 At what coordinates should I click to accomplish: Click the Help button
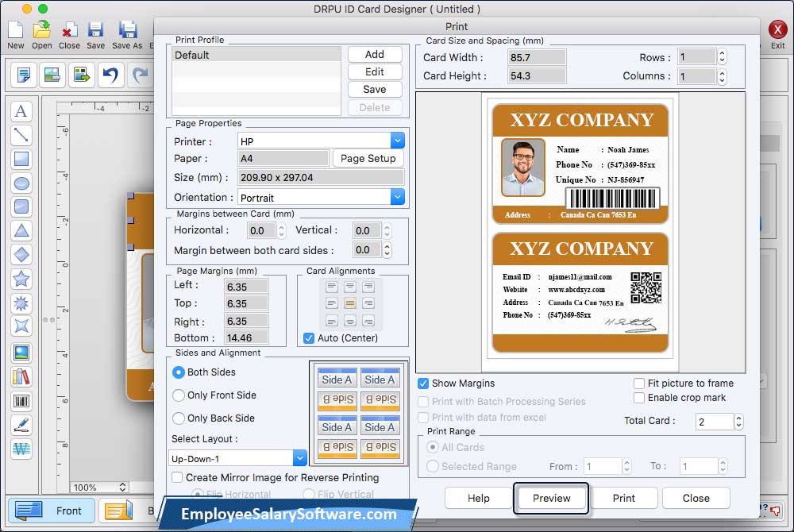479,498
